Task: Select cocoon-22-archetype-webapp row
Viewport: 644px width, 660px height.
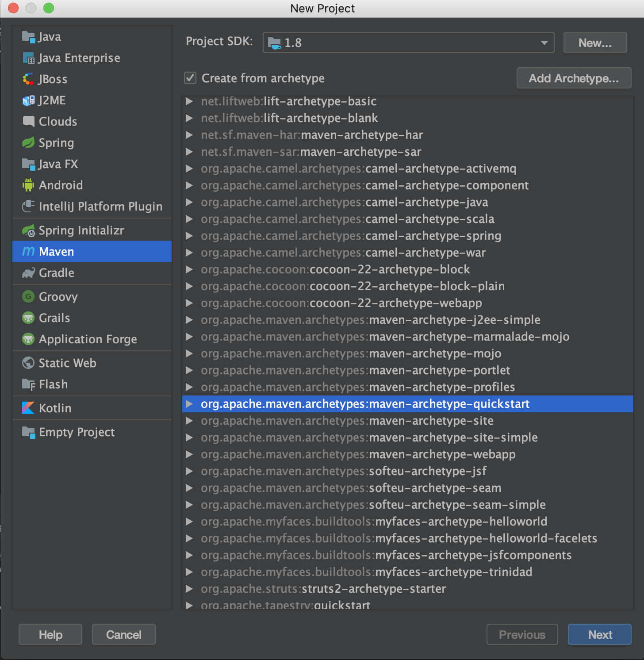Action: coord(408,303)
